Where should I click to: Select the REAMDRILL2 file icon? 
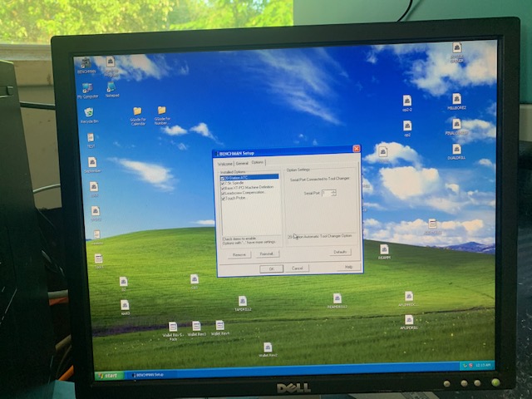[337, 301]
